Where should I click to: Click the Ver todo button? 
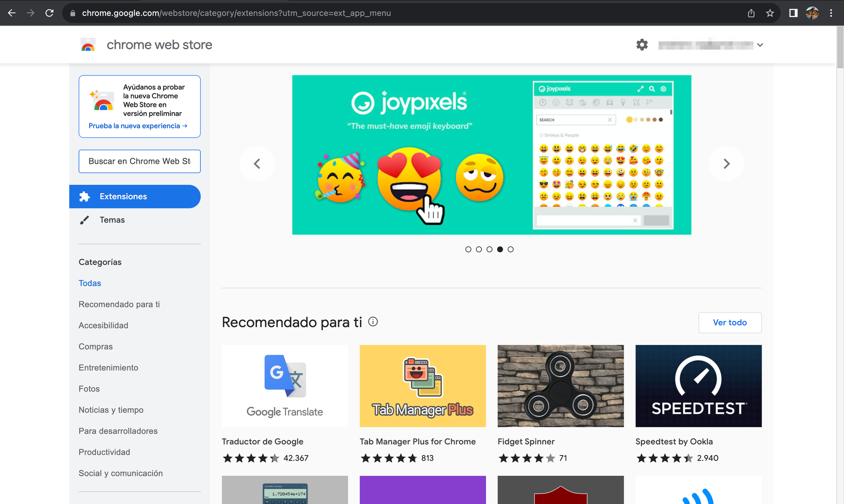tap(730, 323)
